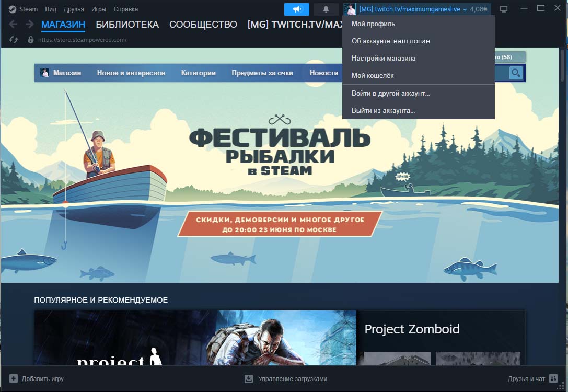The image size is (568, 392).
Task: Open the announcements megaphone button
Action: click(x=297, y=9)
